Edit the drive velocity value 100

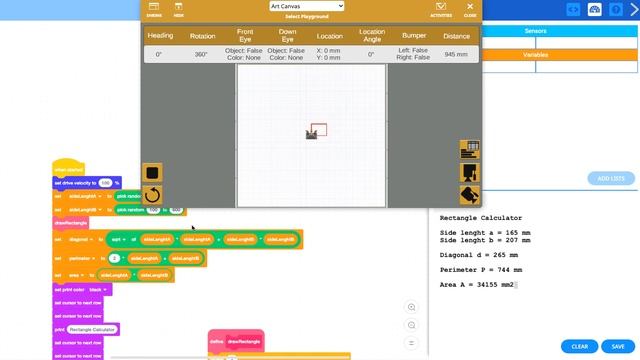105,183
